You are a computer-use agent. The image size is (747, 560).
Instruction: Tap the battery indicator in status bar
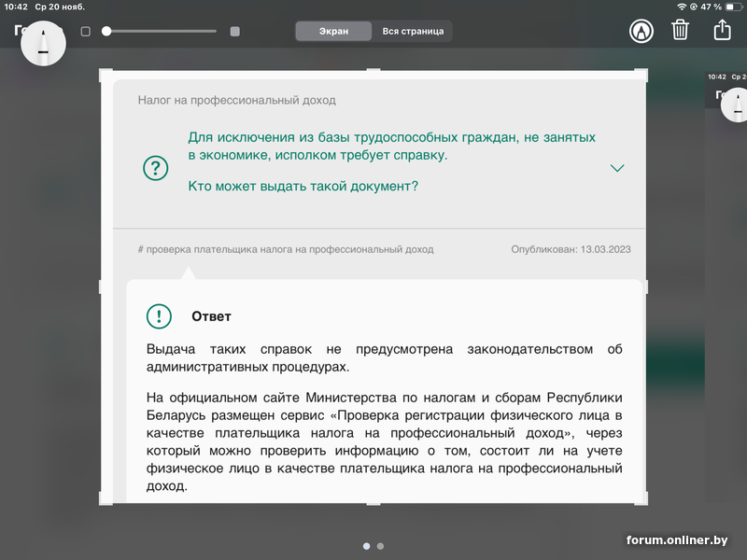733,7
